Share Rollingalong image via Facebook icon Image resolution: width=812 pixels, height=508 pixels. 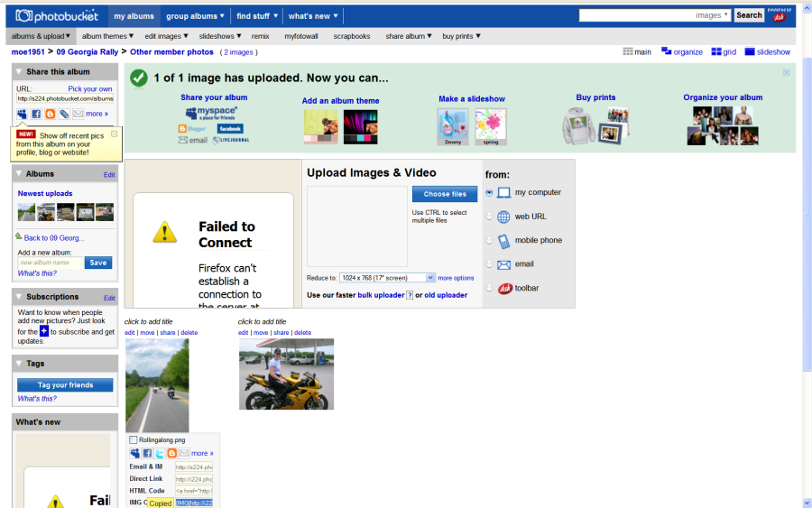point(147,454)
